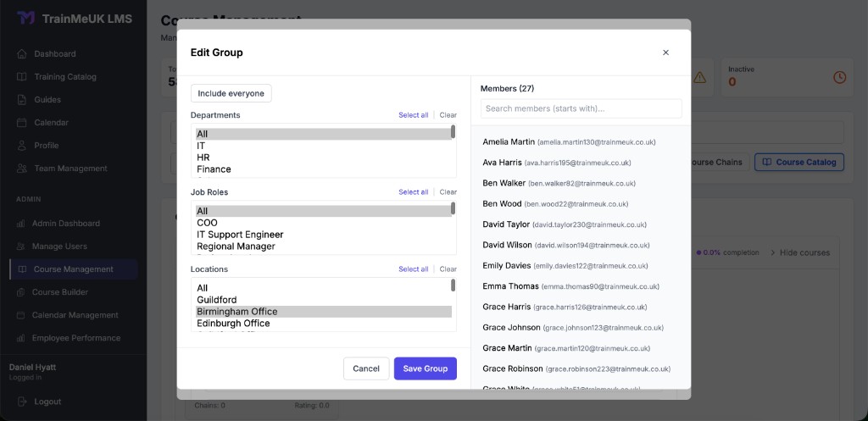
Task: Click the Job Roles list scrollbar
Action: point(453,208)
